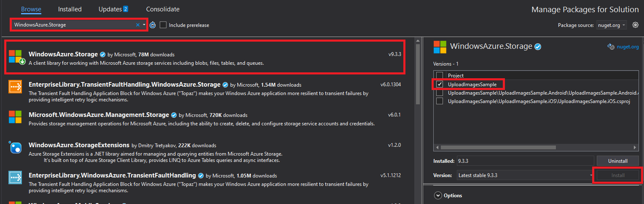The height and width of the screenshot is (204, 644).
Task: Select the WindowsAzure.Storage package icon in list
Action: [17, 57]
